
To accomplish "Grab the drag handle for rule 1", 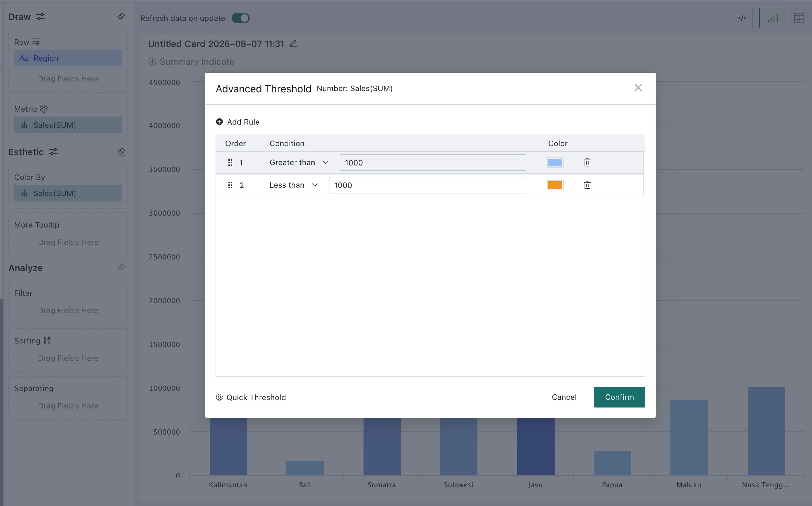I will (x=230, y=163).
